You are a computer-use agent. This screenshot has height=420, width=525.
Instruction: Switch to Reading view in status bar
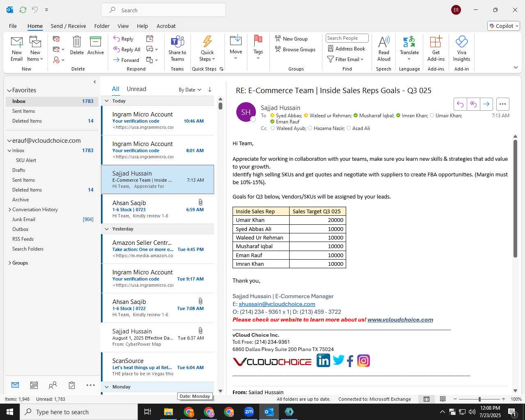click(443, 399)
